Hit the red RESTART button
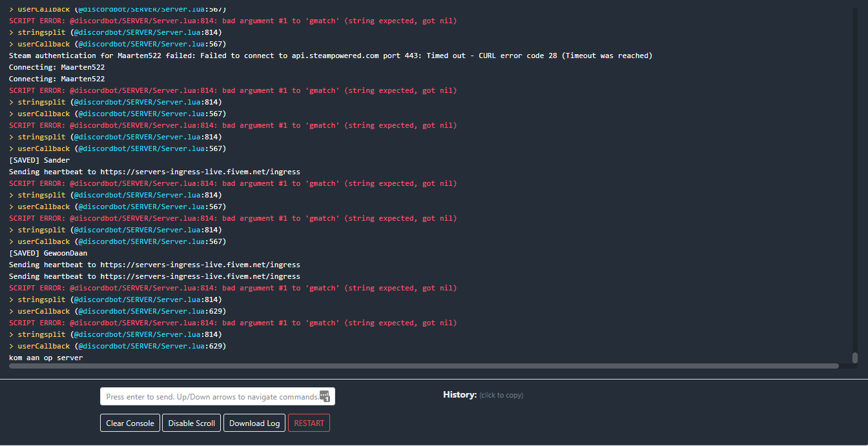The width and height of the screenshot is (868, 446). [x=309, y=423]
